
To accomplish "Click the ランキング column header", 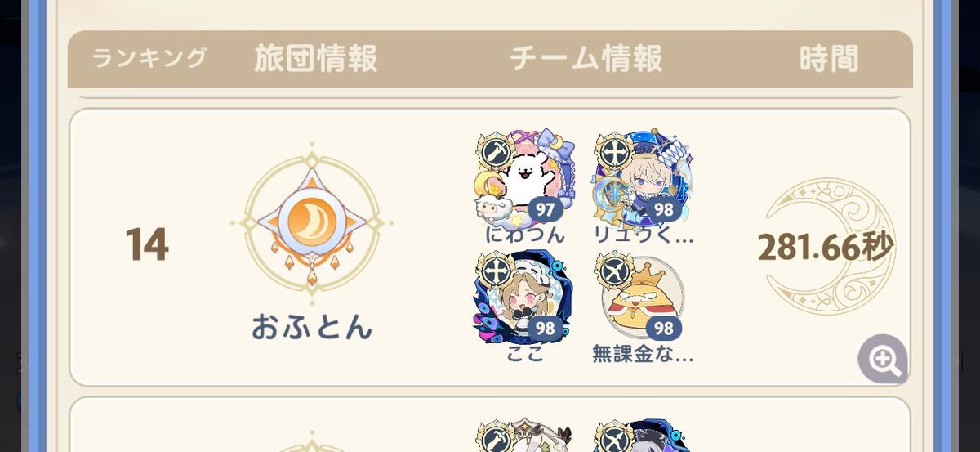I will coord(149,58).
